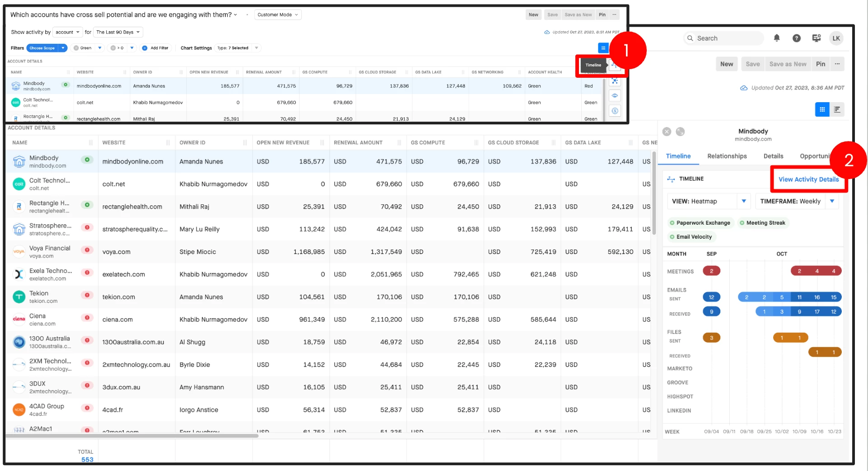Open the 'account' activity dropdown
The image size is (868, 471).
click(67, 32)
